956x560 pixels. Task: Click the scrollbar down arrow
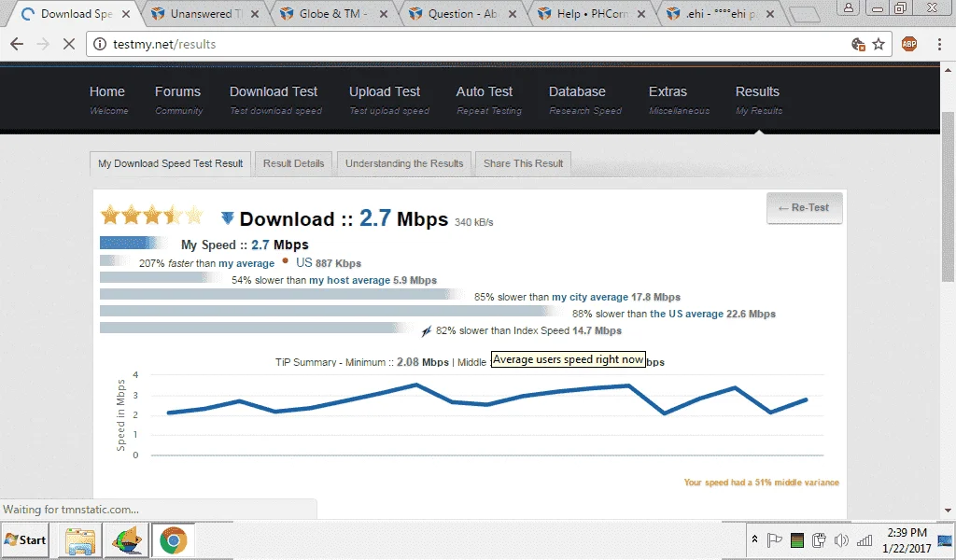949,511
